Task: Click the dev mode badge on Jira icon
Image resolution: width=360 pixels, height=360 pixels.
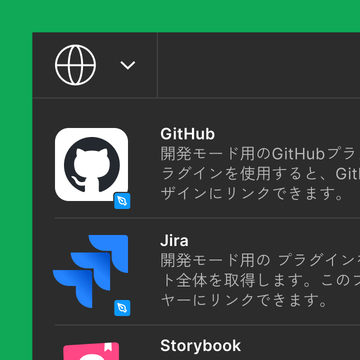Action: pos(122,308)
